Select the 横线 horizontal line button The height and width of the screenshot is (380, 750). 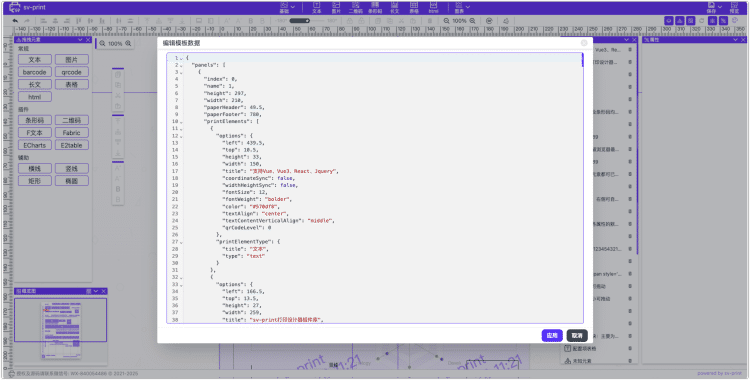pos(34,168)
